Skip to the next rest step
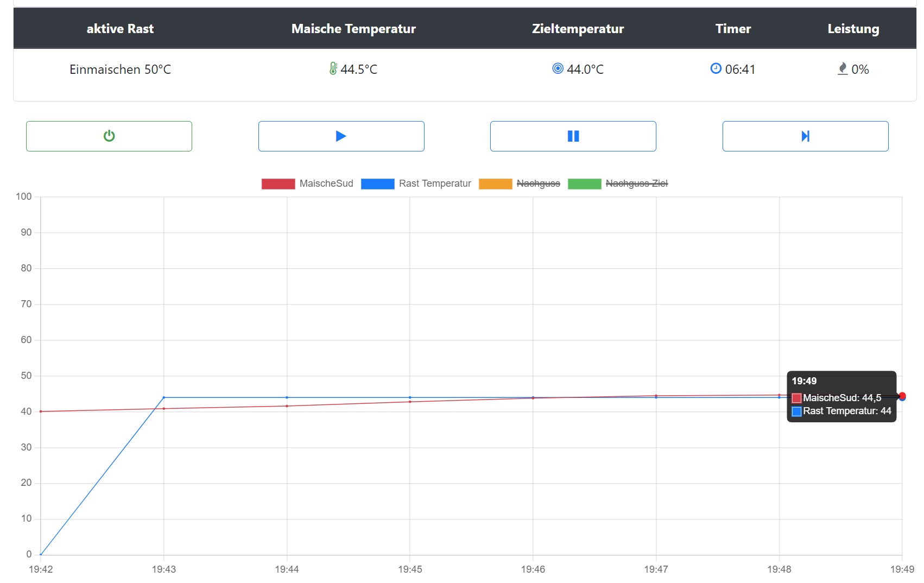This screenshot has height=583, width=924. pos(805,136)
